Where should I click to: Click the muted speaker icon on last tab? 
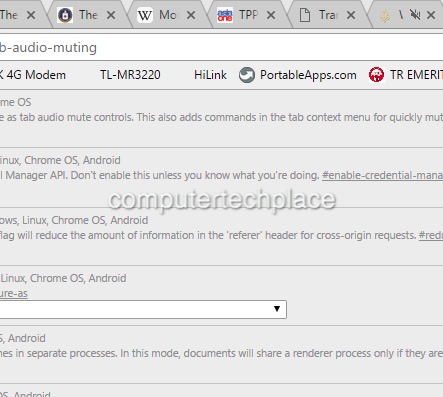coord(415,15)
